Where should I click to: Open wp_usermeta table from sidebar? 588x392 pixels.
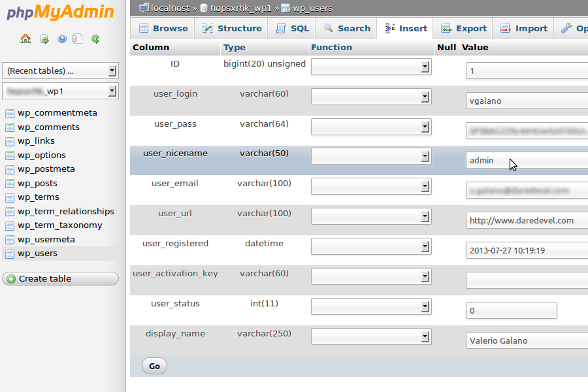pos(46,239)
